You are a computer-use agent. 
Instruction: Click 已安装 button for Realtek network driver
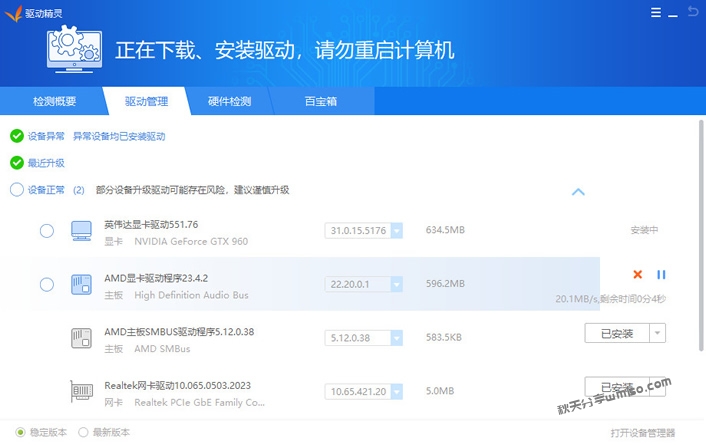pos(617,387)
